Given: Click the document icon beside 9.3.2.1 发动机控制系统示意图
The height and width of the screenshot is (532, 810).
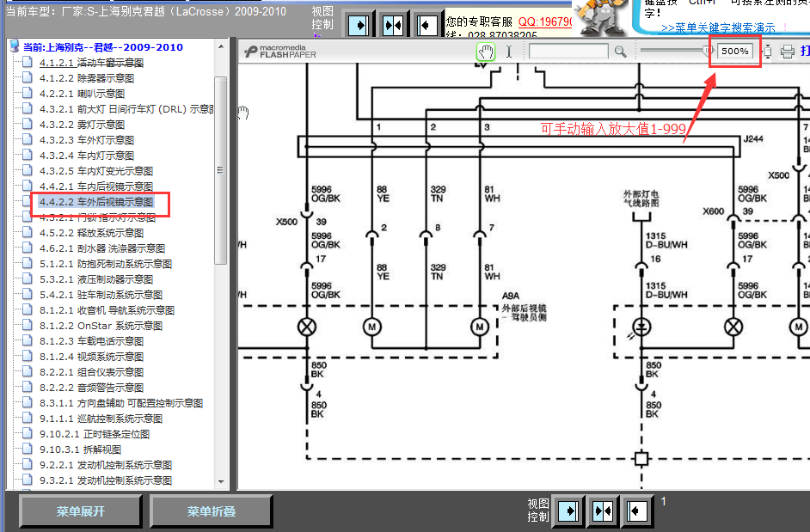Looking at the screenshot, I should pyautogui.click(x=28, y=480).
